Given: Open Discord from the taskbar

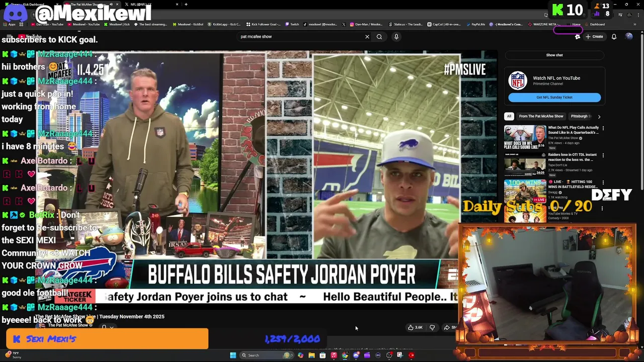Looking at the screenshot, I should point(356,355).
